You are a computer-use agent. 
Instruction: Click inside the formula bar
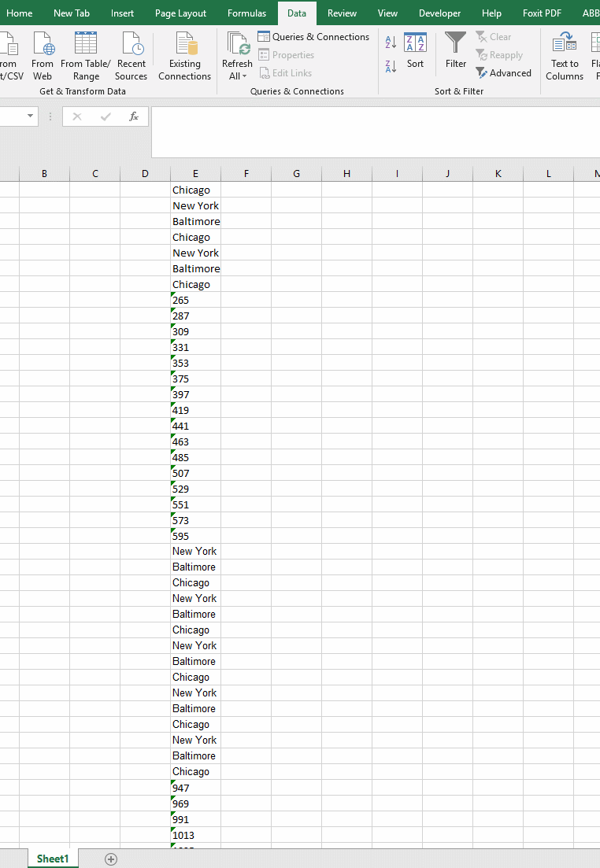point(376,131)
